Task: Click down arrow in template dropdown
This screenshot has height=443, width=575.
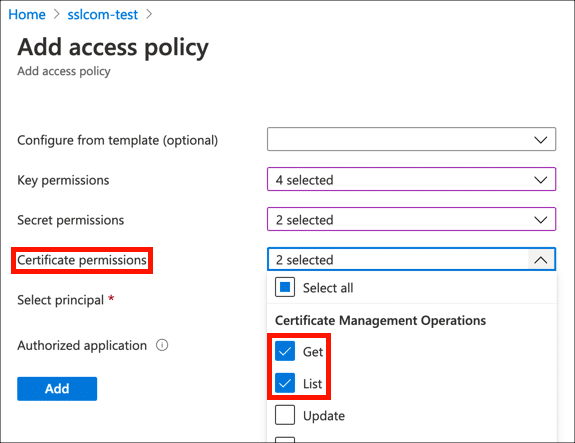Action: [541, 140]
